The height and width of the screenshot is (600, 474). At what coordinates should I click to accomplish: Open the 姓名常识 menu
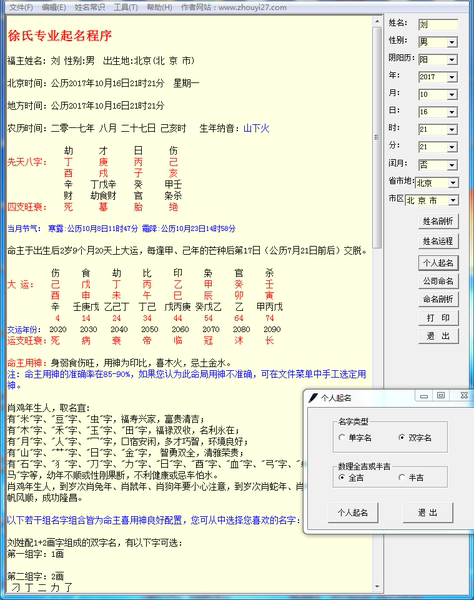tap(90, 7)
